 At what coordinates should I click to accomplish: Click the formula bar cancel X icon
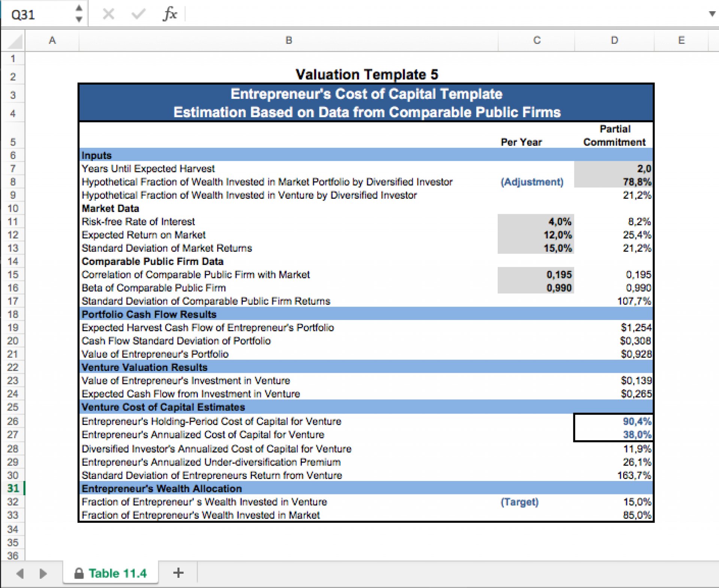109,14
